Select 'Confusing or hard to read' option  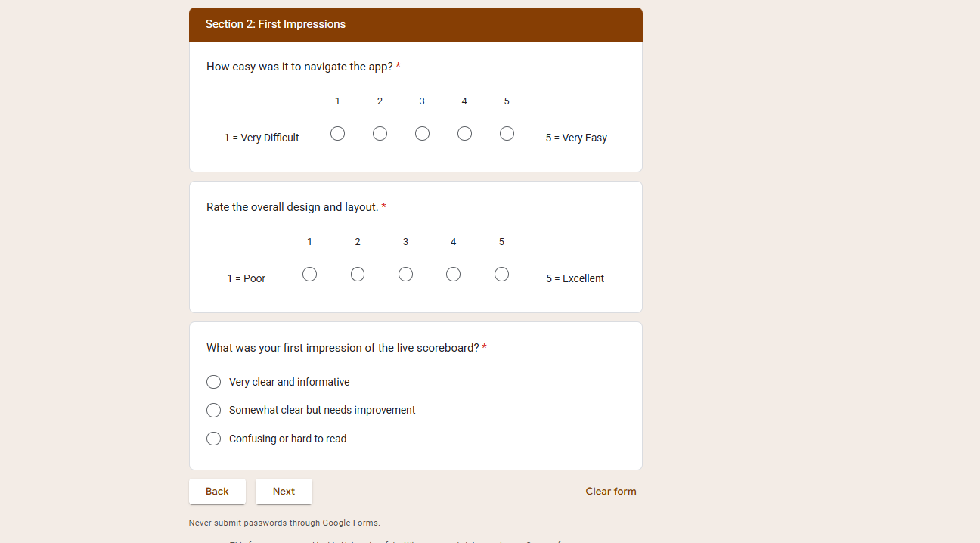click(x=214, y=439)
